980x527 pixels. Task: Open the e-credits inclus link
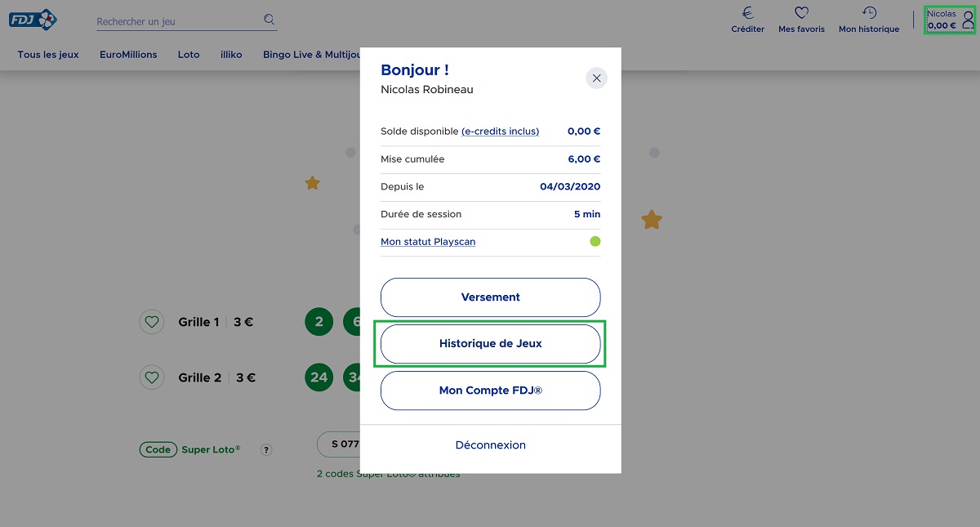tap(501, 132)
